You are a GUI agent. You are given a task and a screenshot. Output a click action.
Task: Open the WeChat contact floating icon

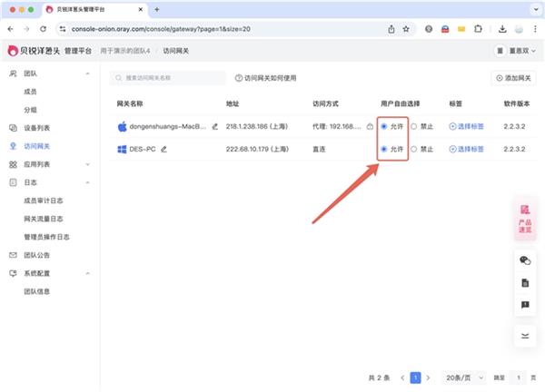click(x=524, y=260)
